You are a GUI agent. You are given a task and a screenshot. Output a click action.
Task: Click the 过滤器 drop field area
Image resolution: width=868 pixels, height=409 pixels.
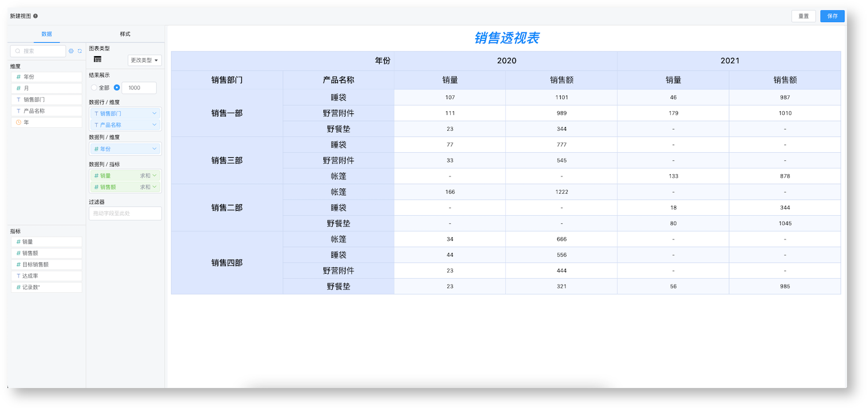(x=125, y=213)
